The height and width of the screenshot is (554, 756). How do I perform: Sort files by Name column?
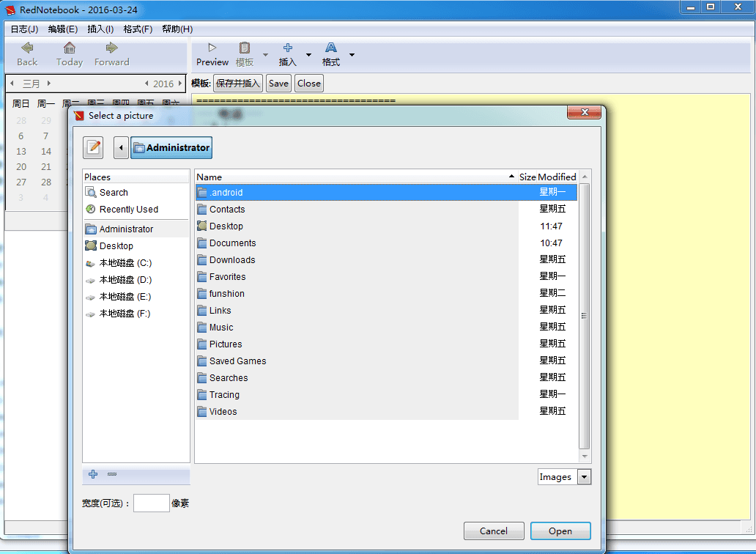[356, 177]
